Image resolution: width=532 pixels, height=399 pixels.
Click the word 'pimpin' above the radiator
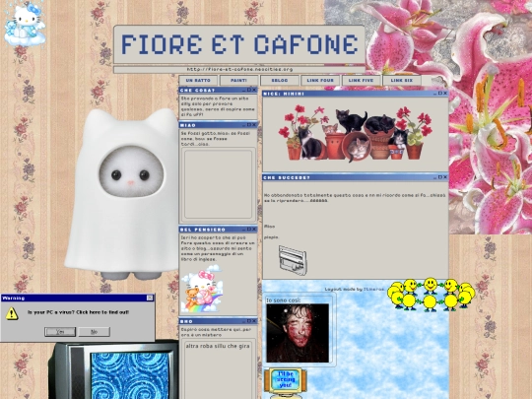point(272,237)
